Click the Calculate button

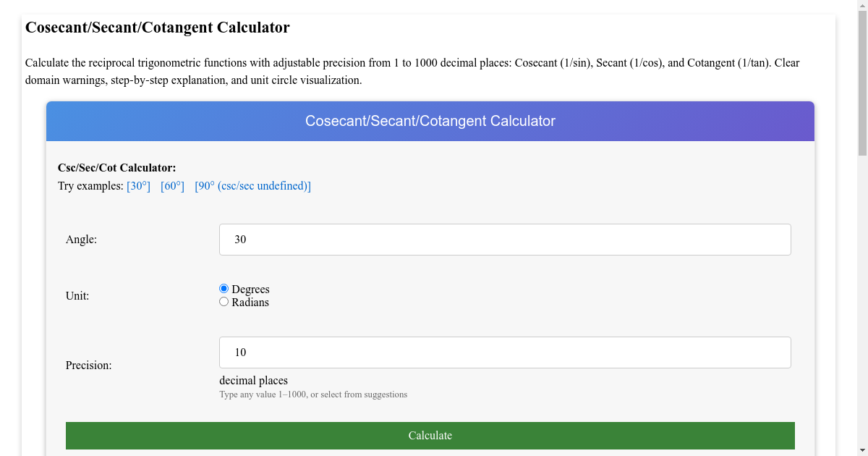pos(430,435)
